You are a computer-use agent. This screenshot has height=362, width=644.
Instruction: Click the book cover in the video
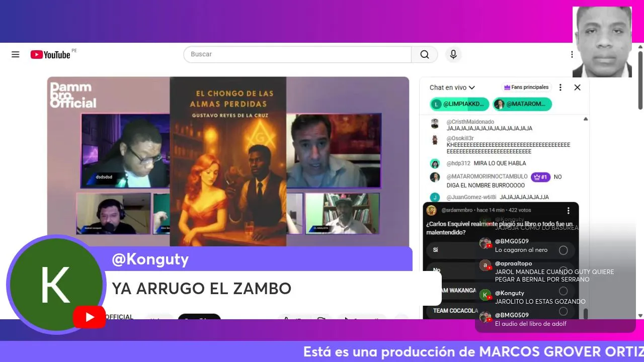228,161
